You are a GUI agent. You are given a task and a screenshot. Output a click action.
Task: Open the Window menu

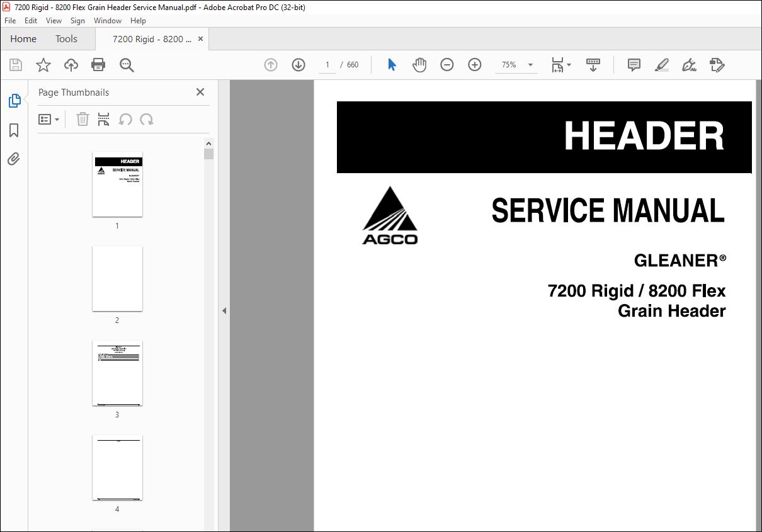[108, 21]
